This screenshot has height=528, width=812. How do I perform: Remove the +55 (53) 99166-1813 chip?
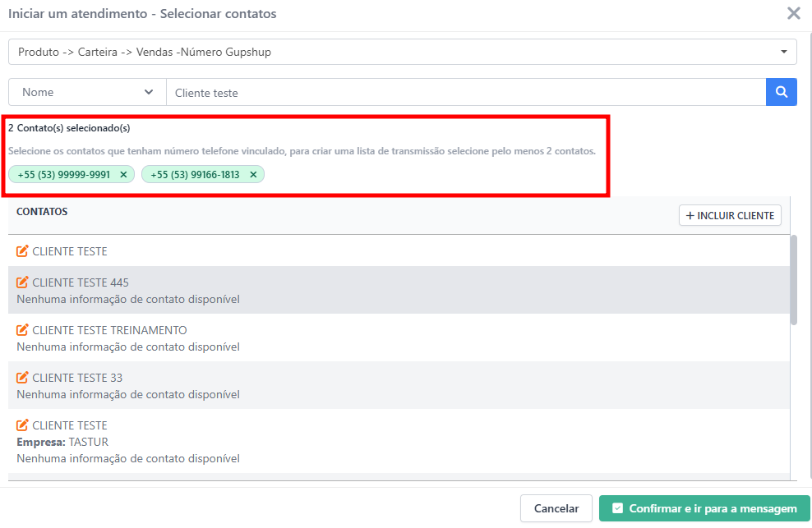coord(253,175)
